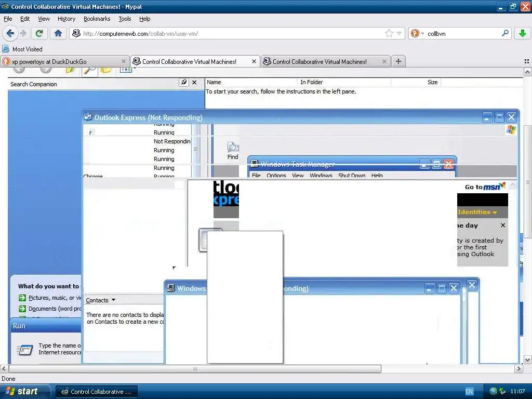This screenshot has height=399, width=532.
Task: Click the site identity icon in the address bar
Action: coord(76,33)
